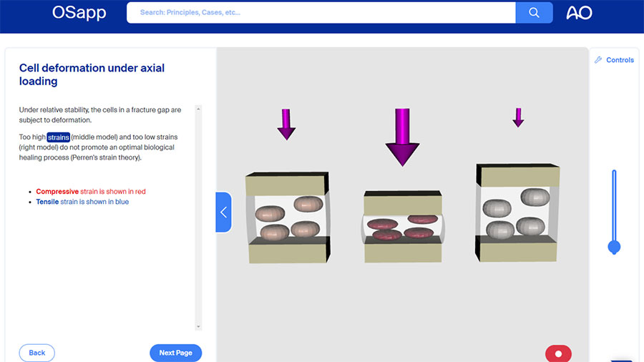Click the text panel scroll-down arrow

tap(198, 326)
